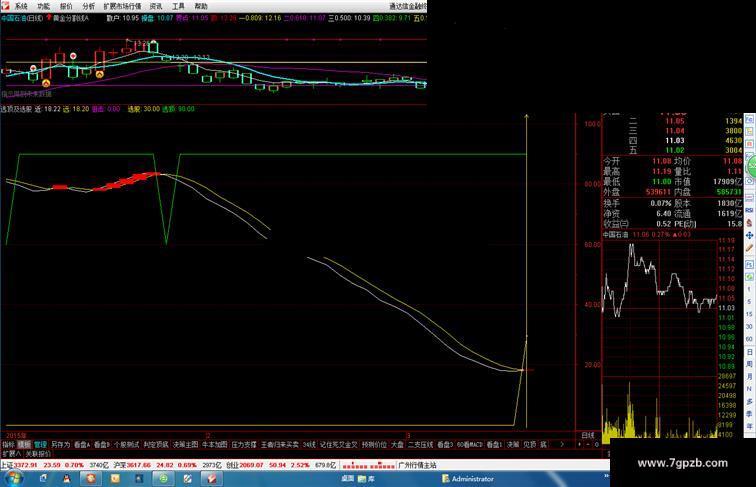Switch to 1-minute period
This screenshot has height=487, width=756.
coord(749,289)
